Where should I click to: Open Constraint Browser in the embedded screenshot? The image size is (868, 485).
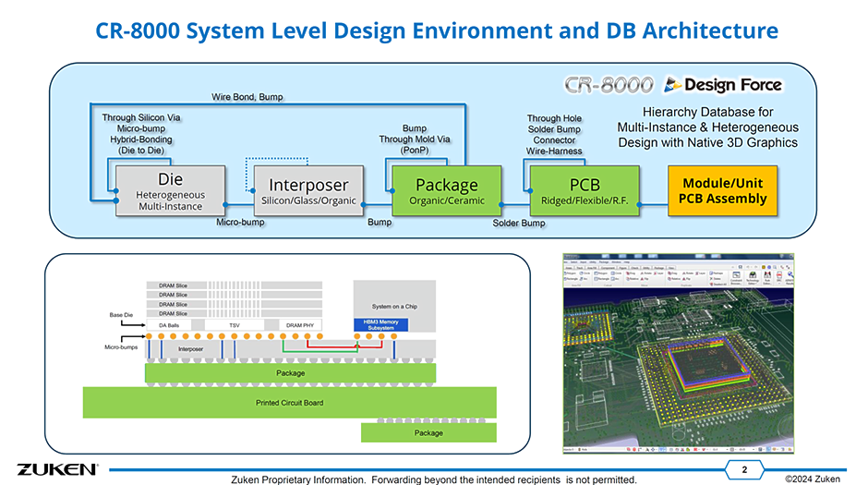[x=736, y=278]
